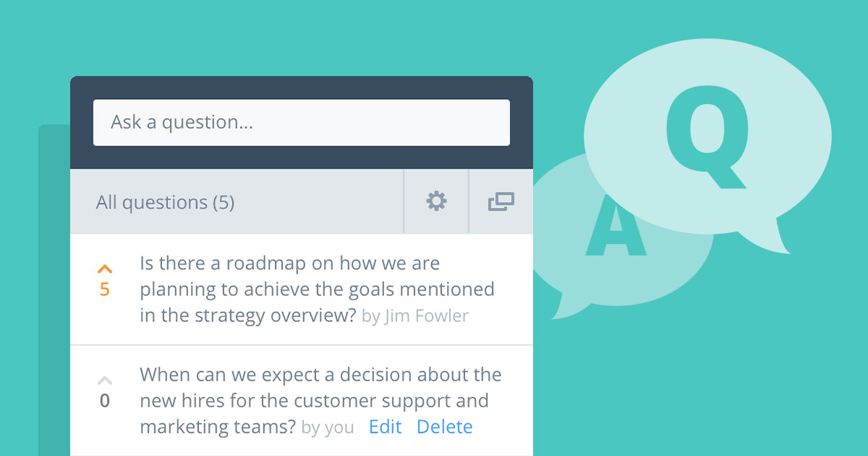This screenshot has width=868, height=456.
Task: Upvote the new hires question
Action: 105,380
